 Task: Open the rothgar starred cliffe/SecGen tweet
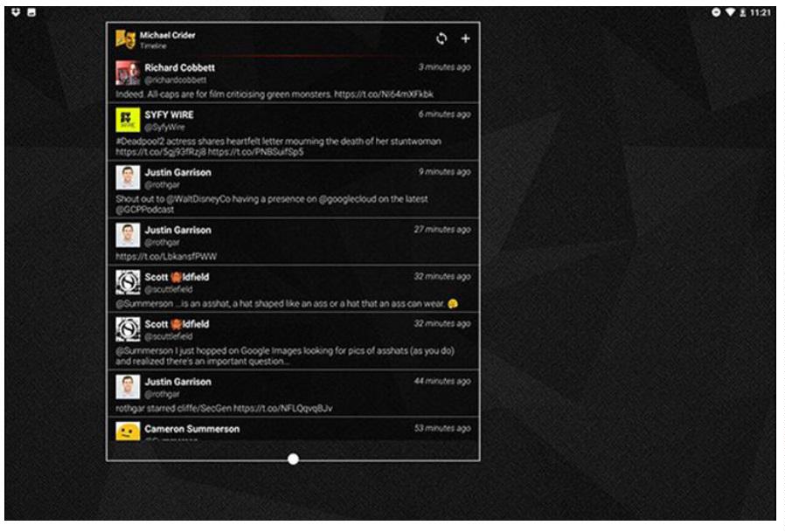point(293,394)
